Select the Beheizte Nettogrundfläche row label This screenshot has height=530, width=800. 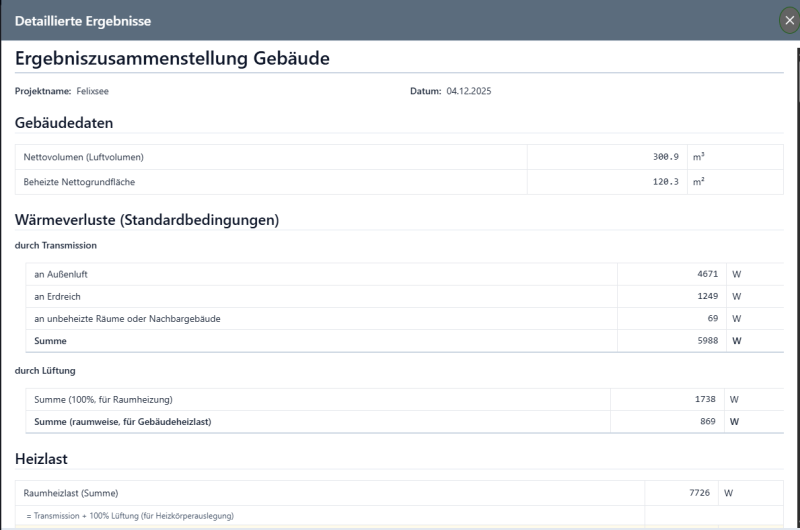(x=79, y=182)
